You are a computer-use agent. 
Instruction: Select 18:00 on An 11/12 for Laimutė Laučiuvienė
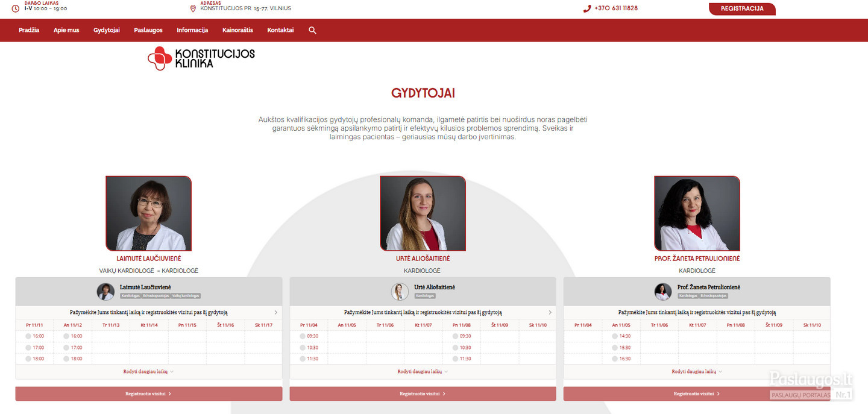[x=73, y=359]
